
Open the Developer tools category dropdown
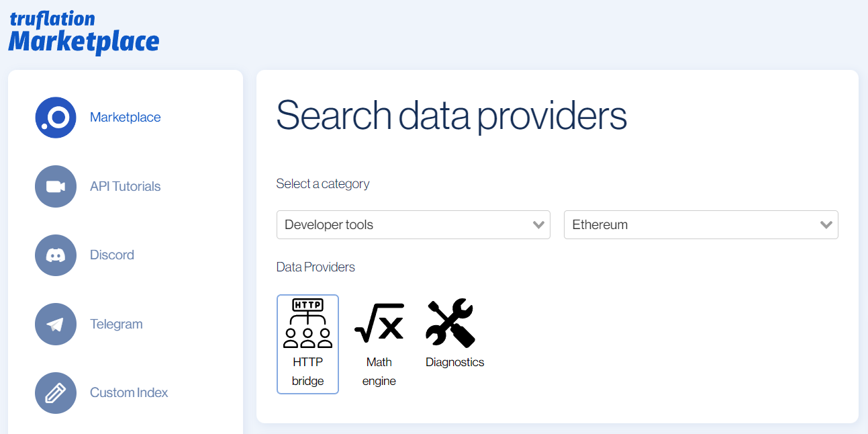[x=414, y=224]
